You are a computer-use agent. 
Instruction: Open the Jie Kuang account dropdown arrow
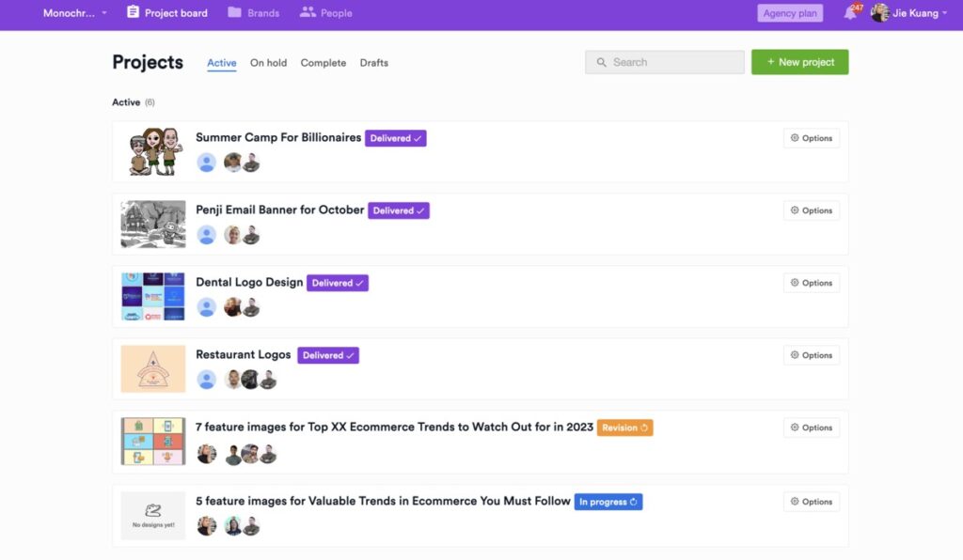pyautogui.click(x=944, y=13)
